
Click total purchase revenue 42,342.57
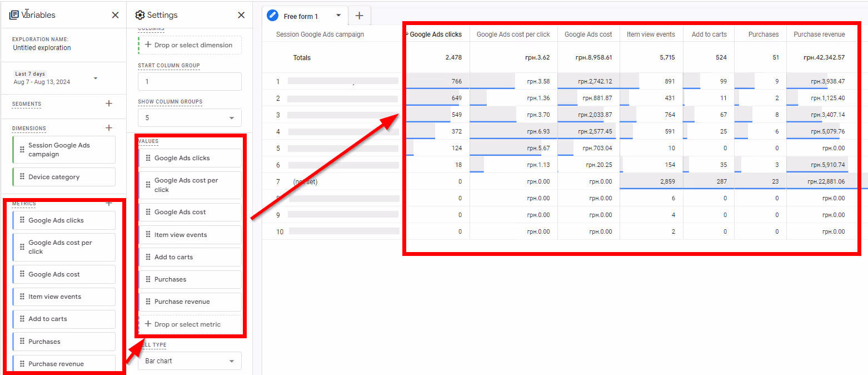824,57
